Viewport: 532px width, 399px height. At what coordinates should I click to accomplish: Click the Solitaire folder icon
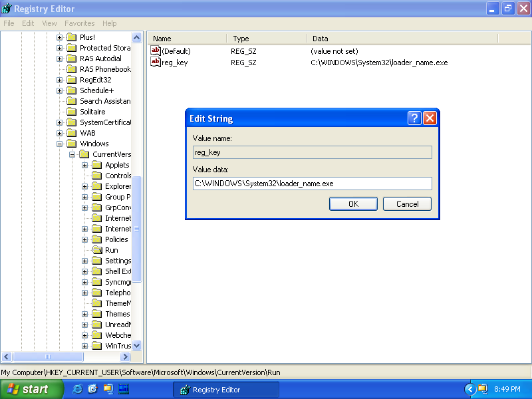coord(72,112)
